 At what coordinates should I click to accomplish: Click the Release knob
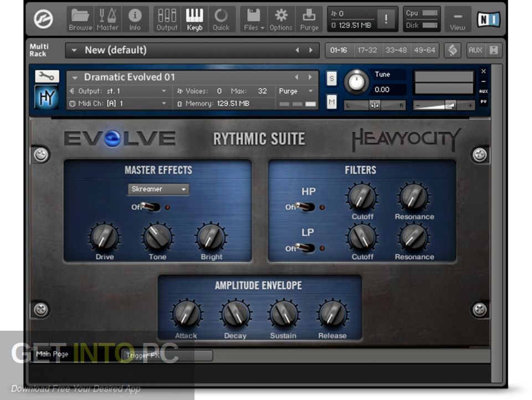point(332,314)
